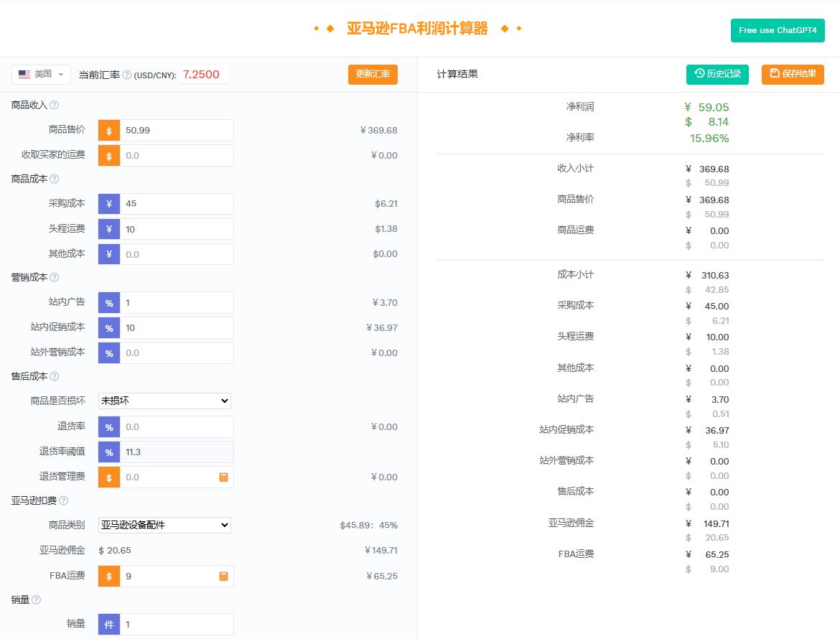
Task: Click commission rate text $45.89: 45%
Action: click(368, 526)
